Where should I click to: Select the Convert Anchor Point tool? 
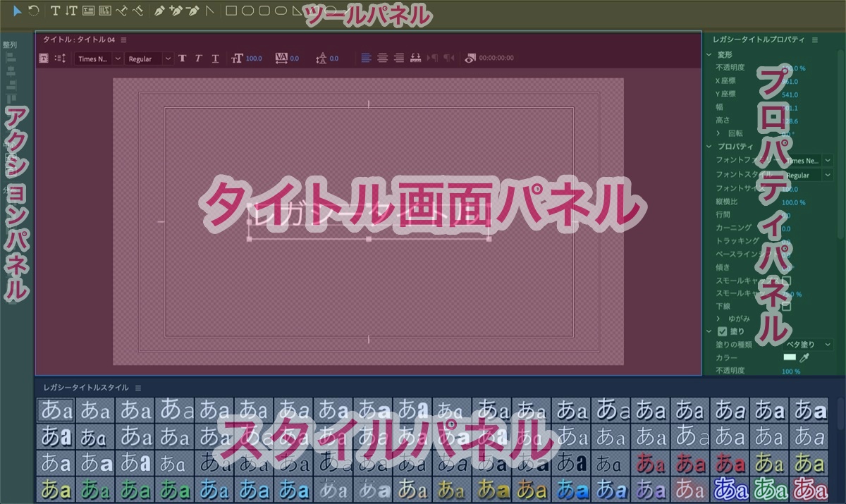209,11
